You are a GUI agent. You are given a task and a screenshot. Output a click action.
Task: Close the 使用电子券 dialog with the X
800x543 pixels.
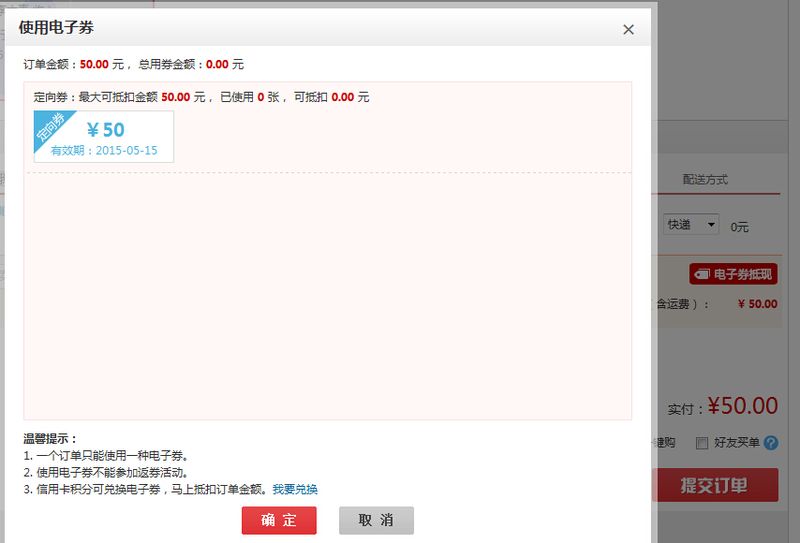[x=628, y=29]
